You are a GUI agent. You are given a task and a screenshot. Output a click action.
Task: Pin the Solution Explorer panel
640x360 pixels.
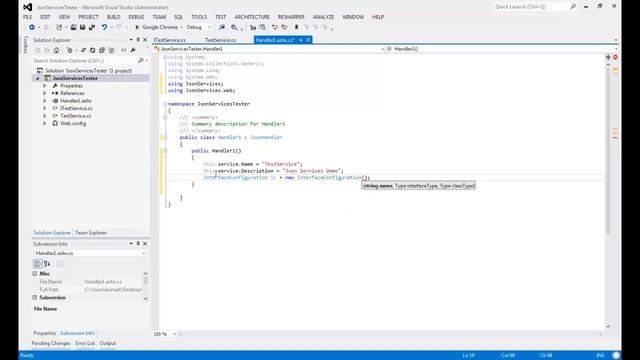coord(138,40)
